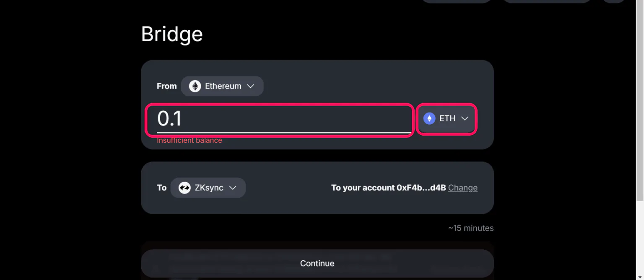Click the Bridge page heading
644x280 pixels.
[172, 34]
